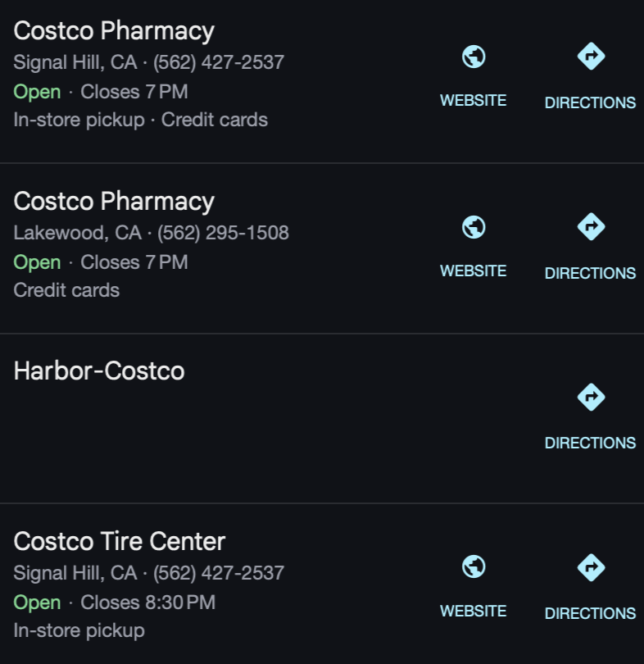Get directions to Signal Hill Costco Pharmacy
This screenshot has width=644, height=664.
click(x=590, y=57)
